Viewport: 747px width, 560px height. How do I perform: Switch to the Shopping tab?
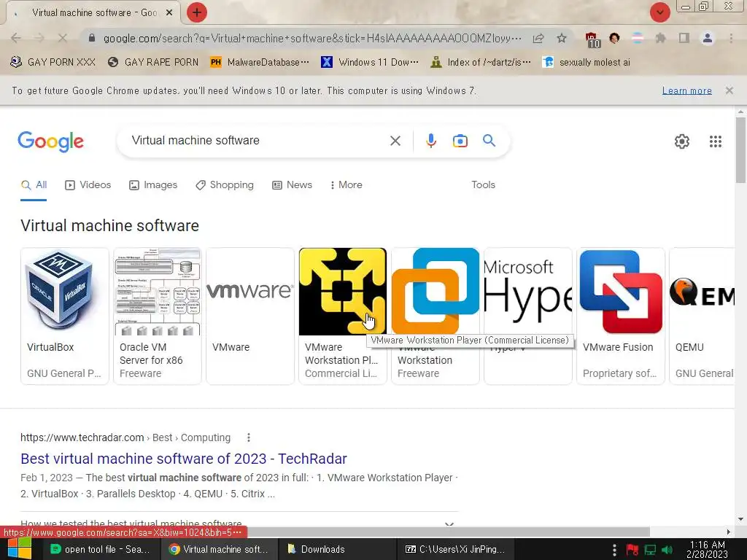coord(225,185)
